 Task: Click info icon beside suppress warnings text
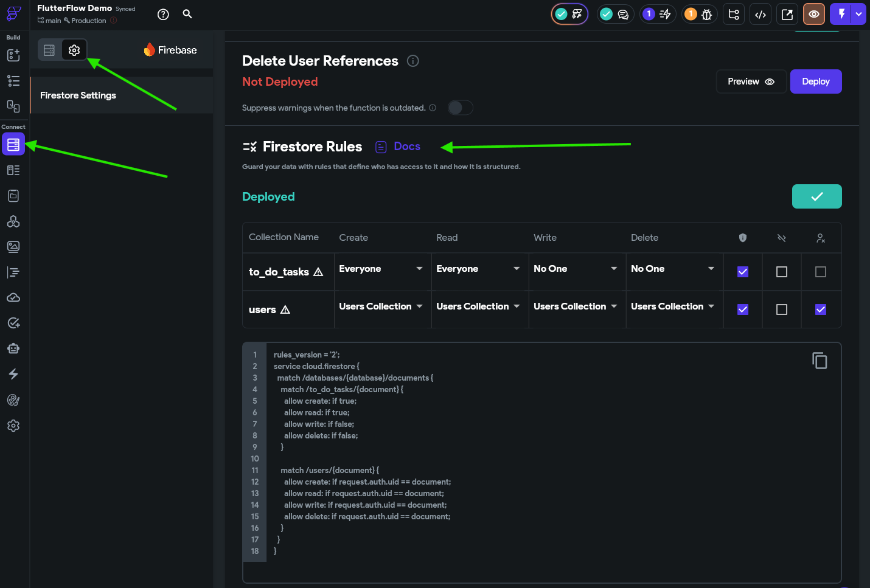point(433,108)
